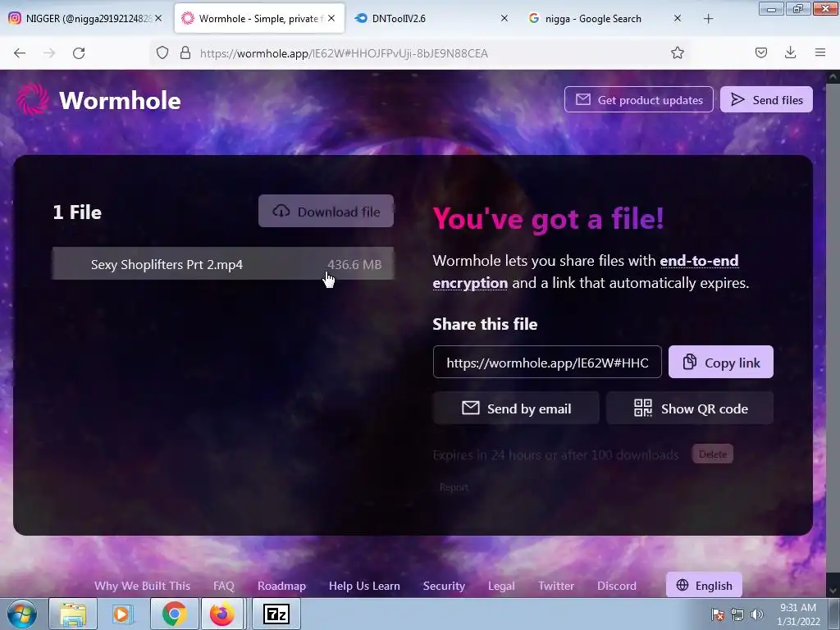The image size is (840, 630).
Task: Click the faded Delete button
Action: (713, 454)
